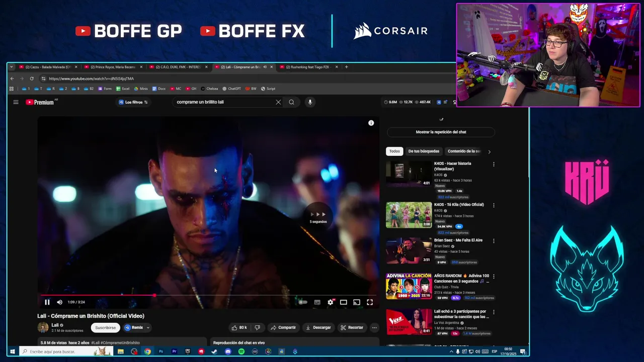
Task: Open the ChatGPT bookmark
Action: 231,88
